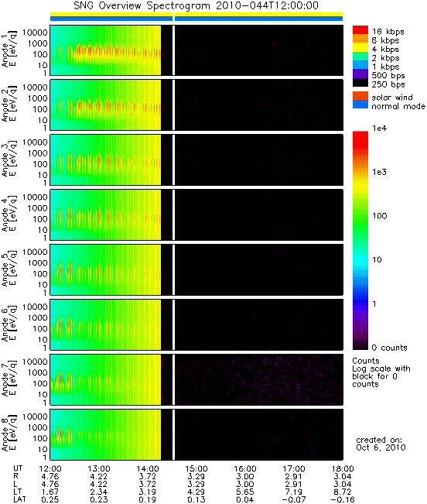Screen dimensions: 427x504
Task: Click the 250 bps black legend swatch
Action: click(360, 82)
